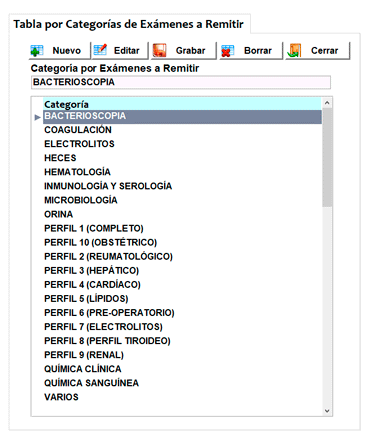
Task: Highlight PERFIL 7 (ELECTROLITOS) row
Action: tap(182, 327)
